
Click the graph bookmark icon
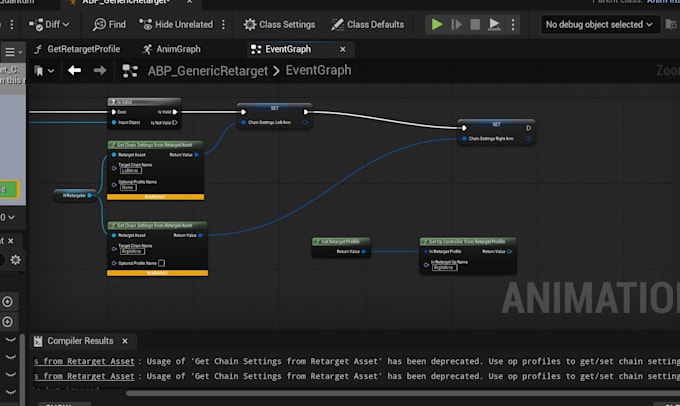pos(39,71)
